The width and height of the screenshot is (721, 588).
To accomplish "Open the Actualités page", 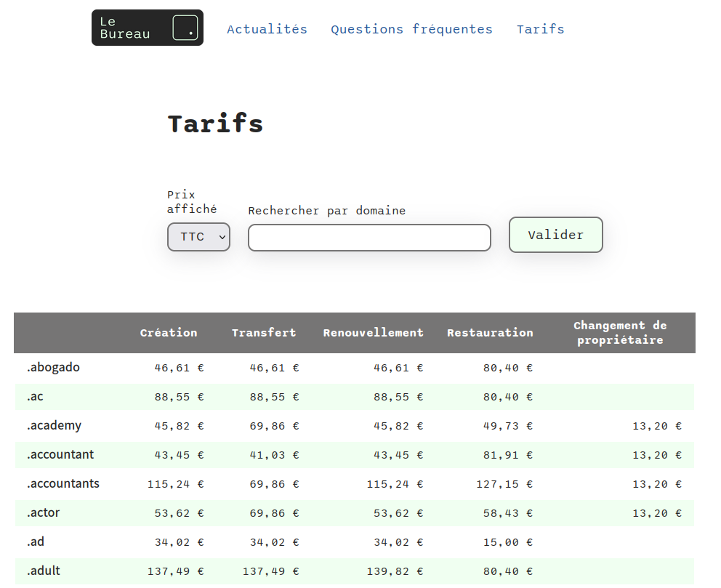I will click(x=267, y=29).
